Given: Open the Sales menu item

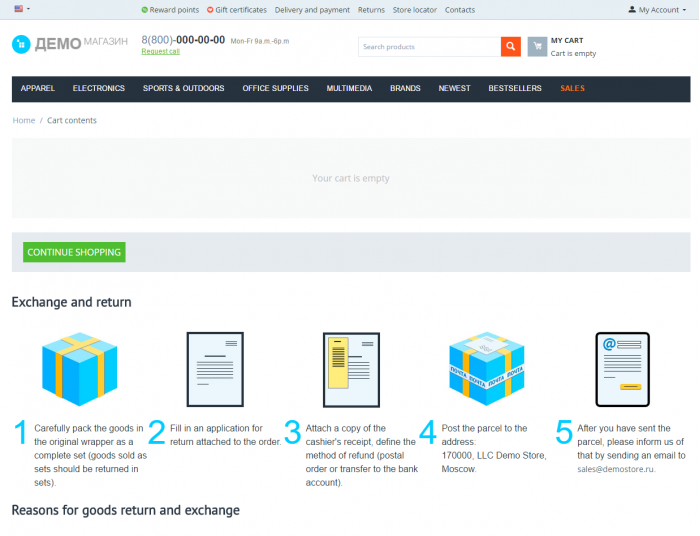Looking at the screenshot, I should [x=572, y=88].
